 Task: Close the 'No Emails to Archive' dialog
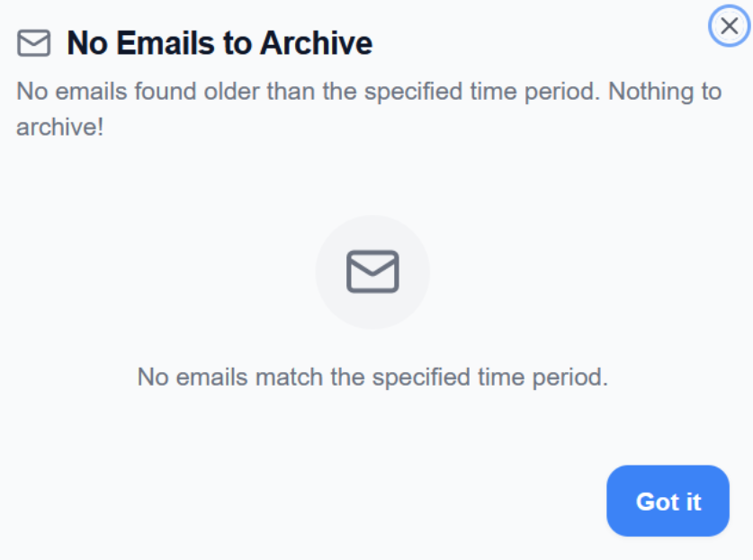coord(731,24)
